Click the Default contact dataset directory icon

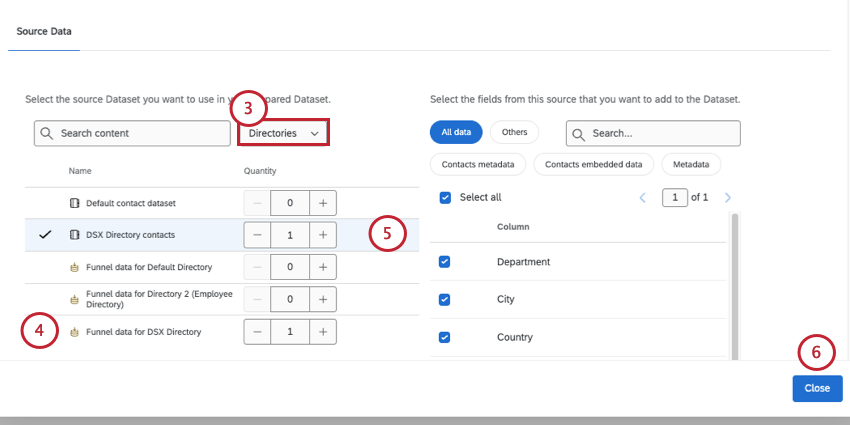click(75, 203)
